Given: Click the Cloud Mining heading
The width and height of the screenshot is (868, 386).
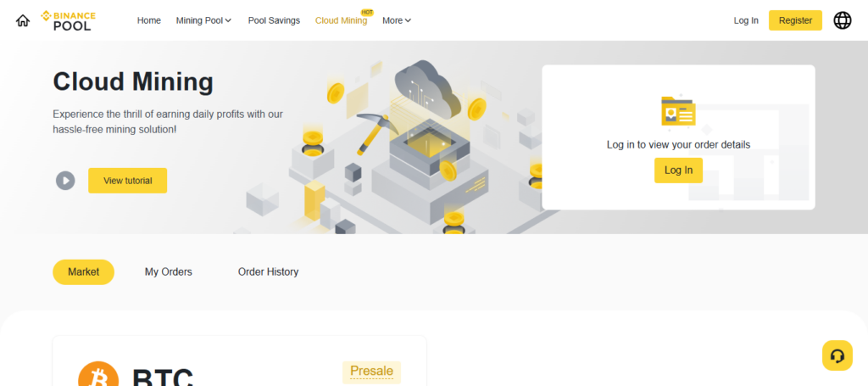Looking at the screenshot, I should coord(133,82).
